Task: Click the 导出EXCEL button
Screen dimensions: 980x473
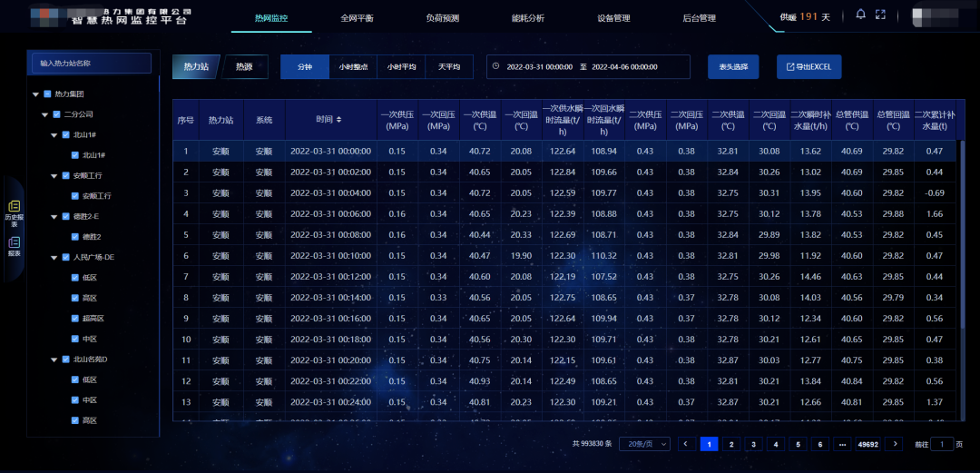Action: (808, 67)
